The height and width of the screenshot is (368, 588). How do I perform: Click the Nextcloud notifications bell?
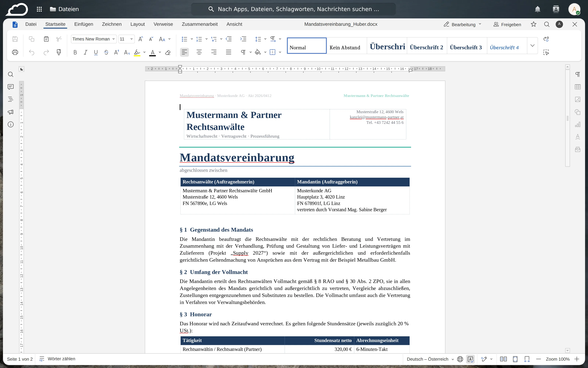pos(537,9)
